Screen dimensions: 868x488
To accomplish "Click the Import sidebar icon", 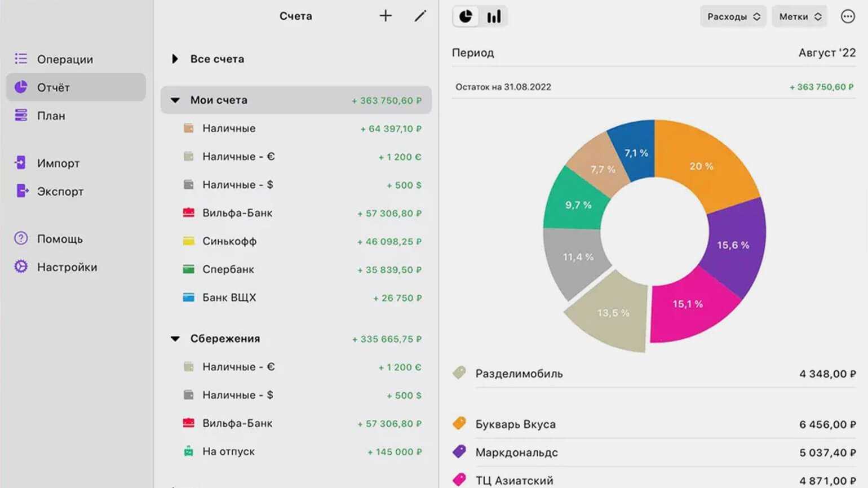I will (20, 163).
